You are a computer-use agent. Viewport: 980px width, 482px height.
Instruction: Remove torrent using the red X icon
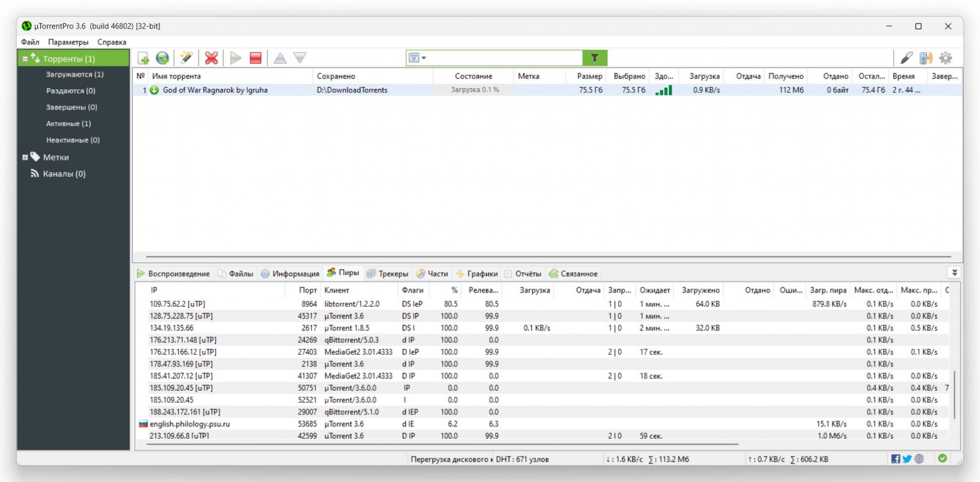click(211, 58)
